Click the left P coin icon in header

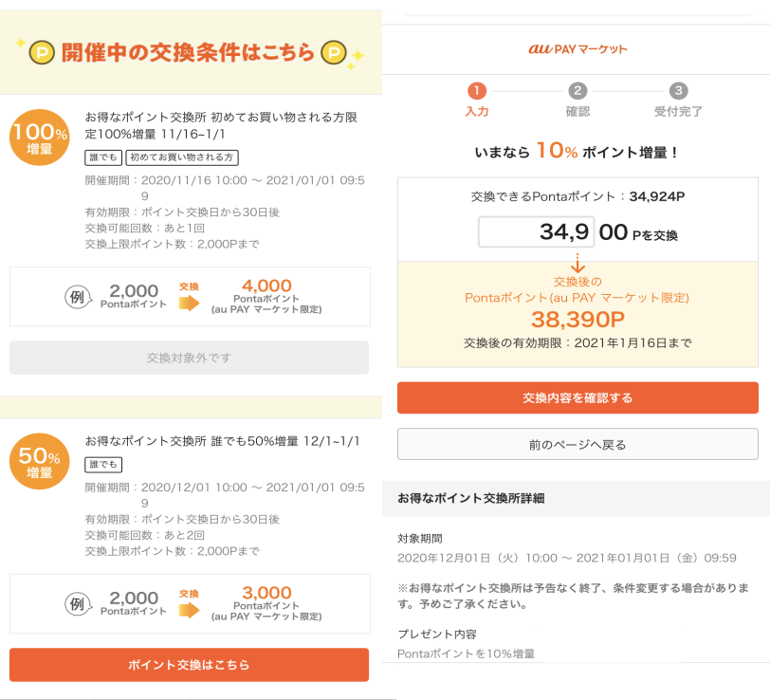[42, 53]
